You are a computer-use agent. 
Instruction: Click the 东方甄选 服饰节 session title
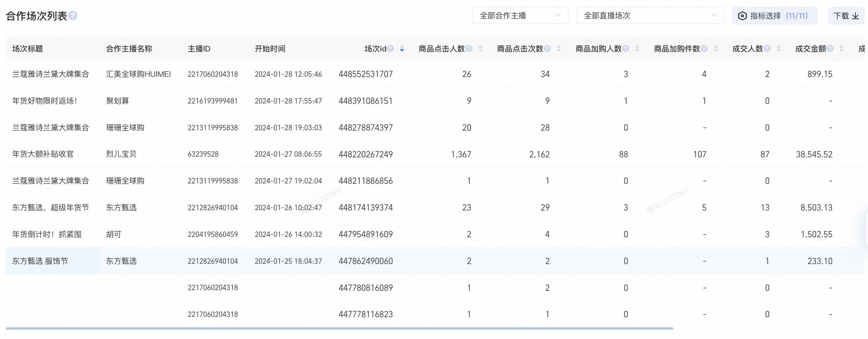(40, 261)
